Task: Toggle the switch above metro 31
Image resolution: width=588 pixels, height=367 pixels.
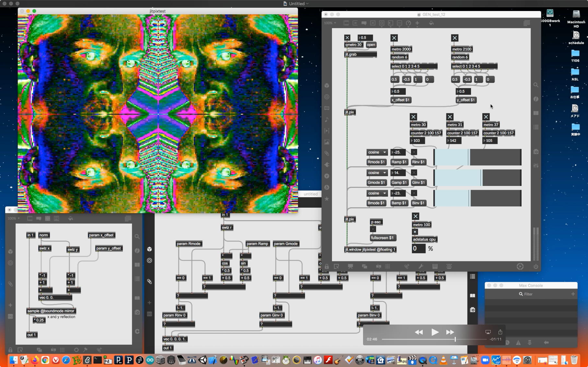Action: [450, 117]
